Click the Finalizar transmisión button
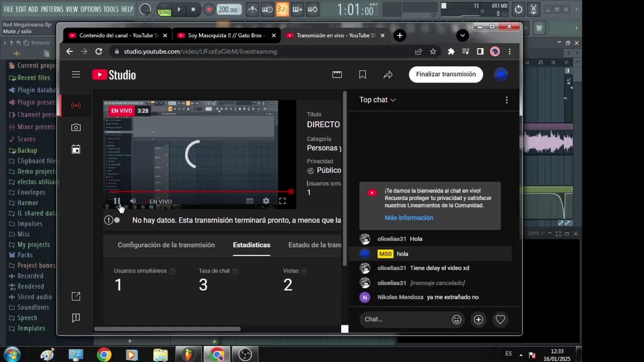The width and height of the screenshot is (644, 362). pyautogui.click(x=446, y=74)
